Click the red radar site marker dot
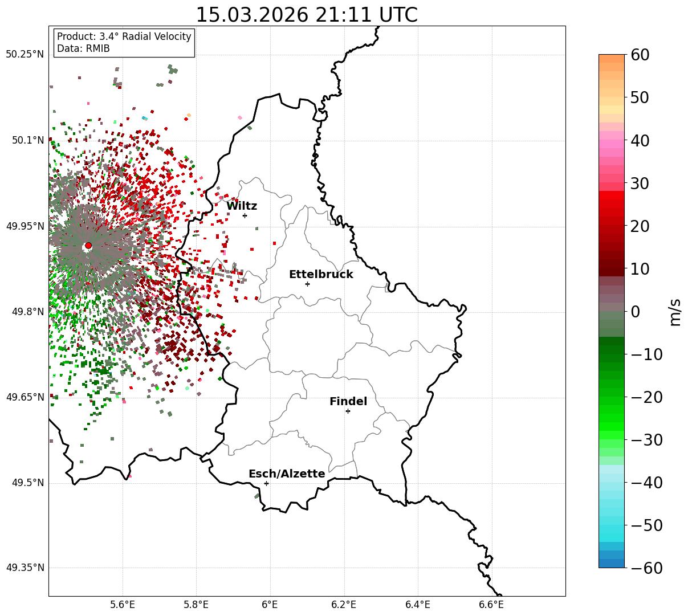Viewport: 688px width, 616px height. [88, 246]
